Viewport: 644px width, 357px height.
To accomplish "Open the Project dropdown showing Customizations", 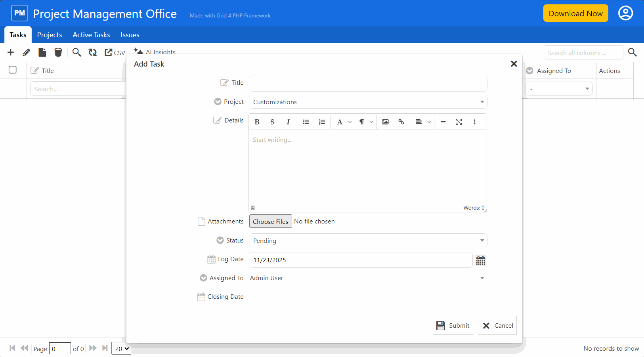I will (368, 102).
